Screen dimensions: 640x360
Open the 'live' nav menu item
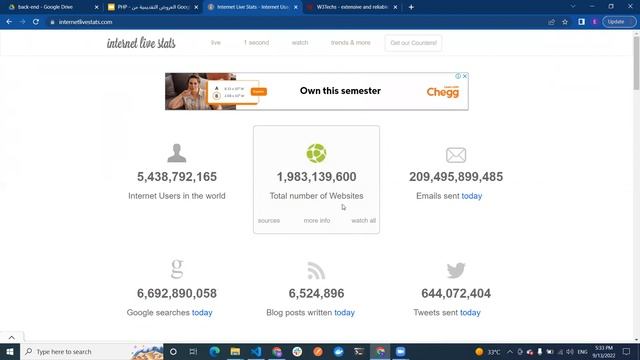[x=216, y=42]
